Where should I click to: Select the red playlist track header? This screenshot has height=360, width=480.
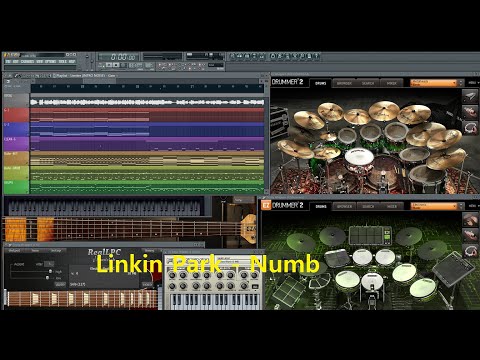coord(16,115)
